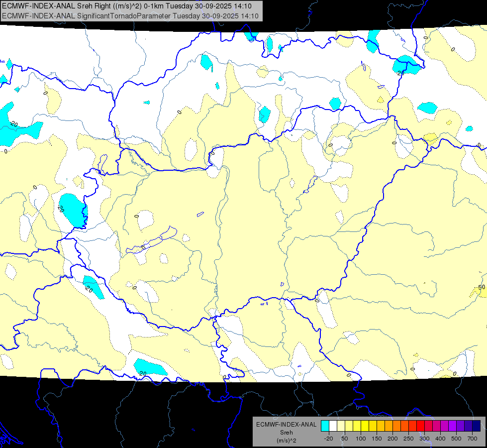Click the legend tick value 250

408,439
